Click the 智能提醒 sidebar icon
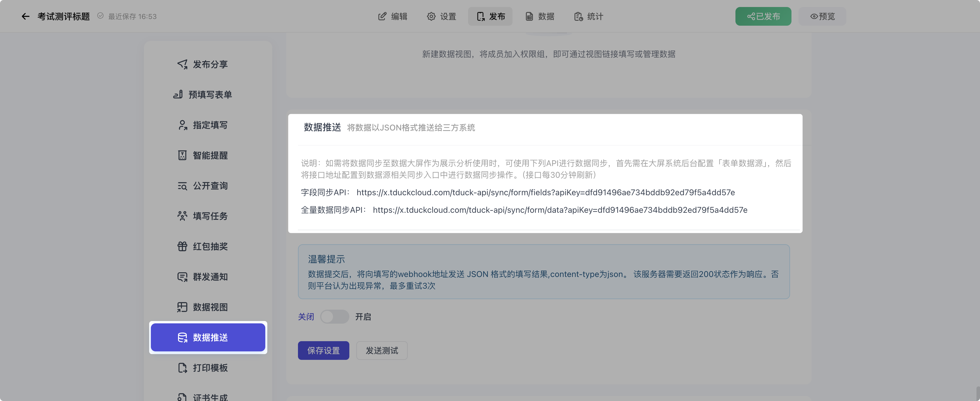 click(182, 155)
